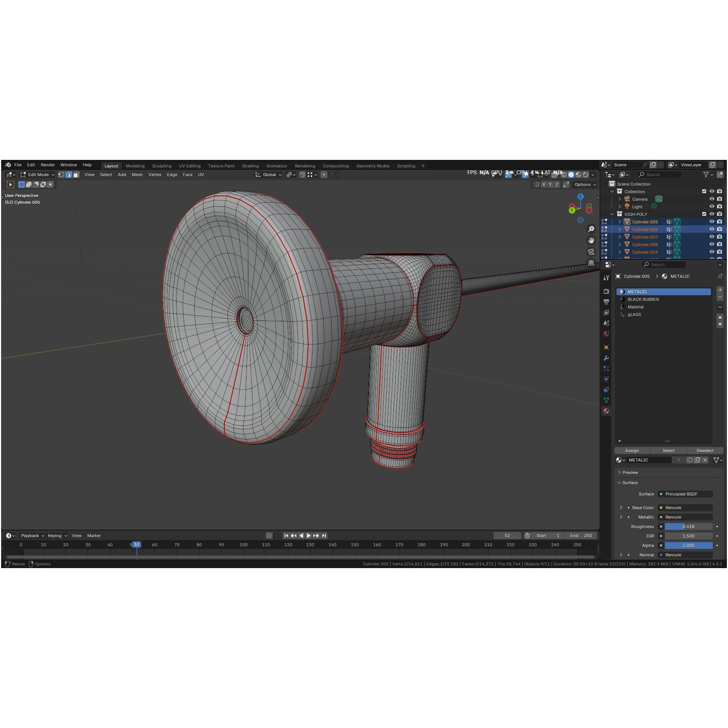The height and width of the screenshot is (728, 728).
Task: Select the gLASS material slot
Action: [x=664, y=314]
